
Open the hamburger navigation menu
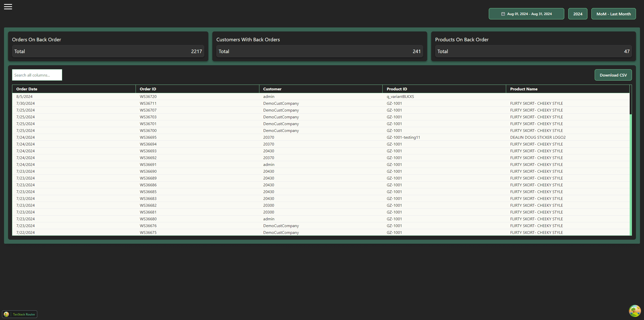[x=8, y=7]
